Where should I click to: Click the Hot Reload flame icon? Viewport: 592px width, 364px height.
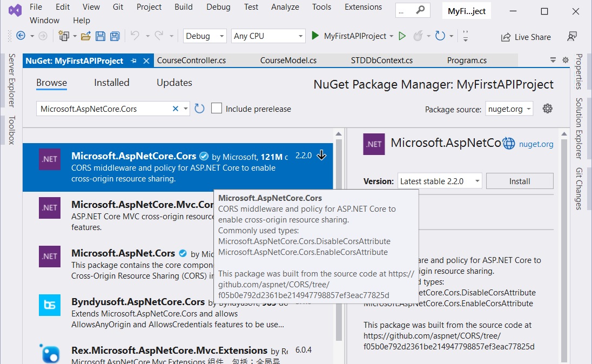418,36
